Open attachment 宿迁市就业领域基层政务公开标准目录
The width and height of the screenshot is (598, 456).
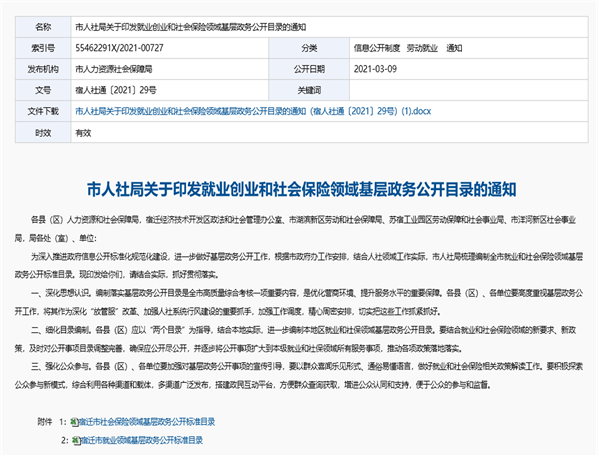[141, 440]
